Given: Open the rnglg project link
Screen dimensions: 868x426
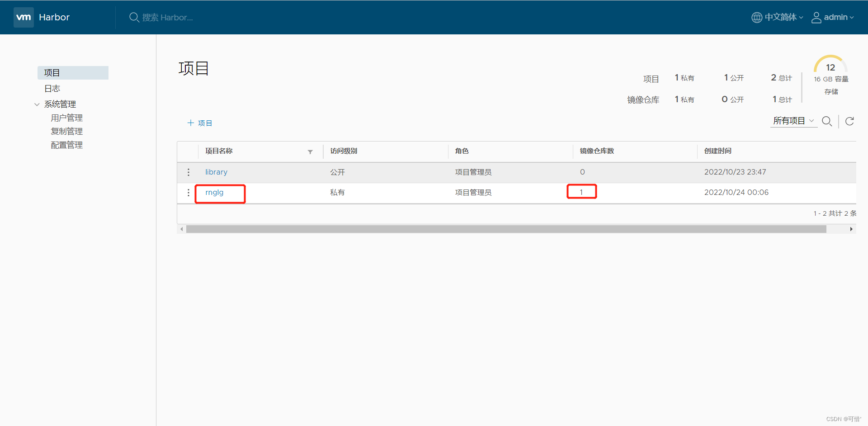Looking at the screenshot, I should click(x=214, y=193).
